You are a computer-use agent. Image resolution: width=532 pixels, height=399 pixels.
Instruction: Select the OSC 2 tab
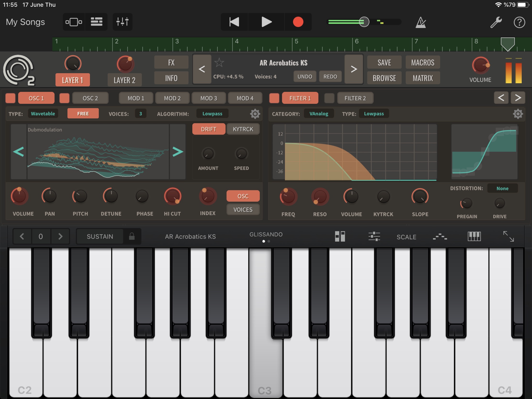click(x=90, y=98)
